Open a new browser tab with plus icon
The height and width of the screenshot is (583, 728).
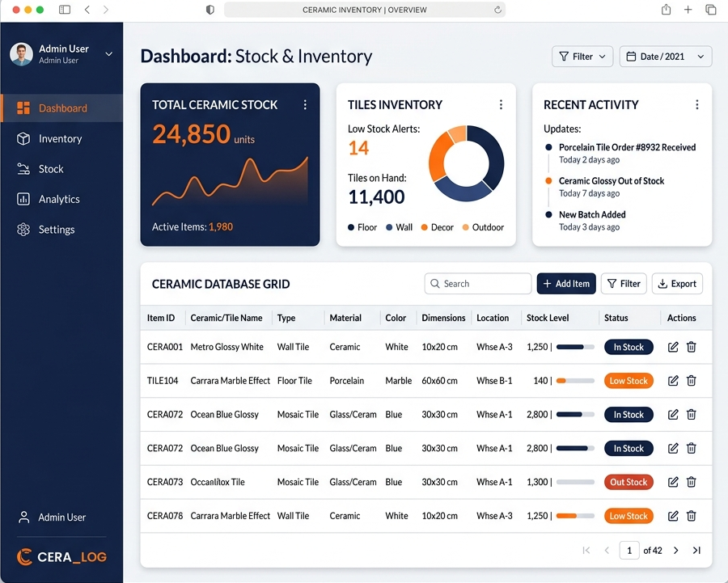pos(688,9)
